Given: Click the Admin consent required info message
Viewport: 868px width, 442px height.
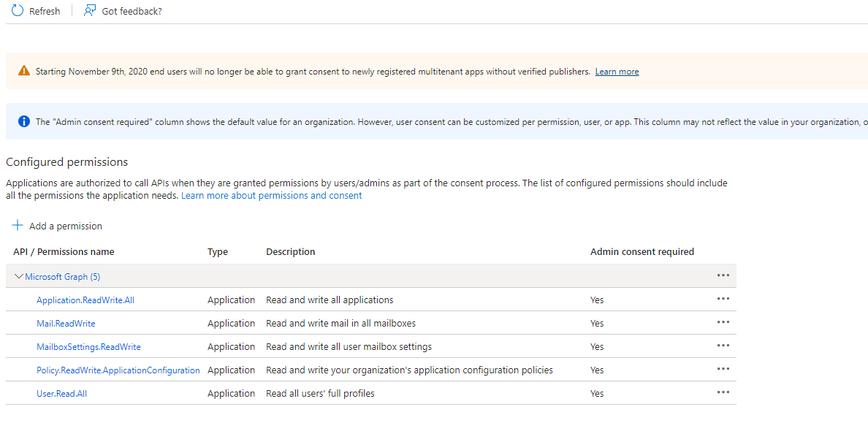Looking at the screenshot, I should pos(451,122).
